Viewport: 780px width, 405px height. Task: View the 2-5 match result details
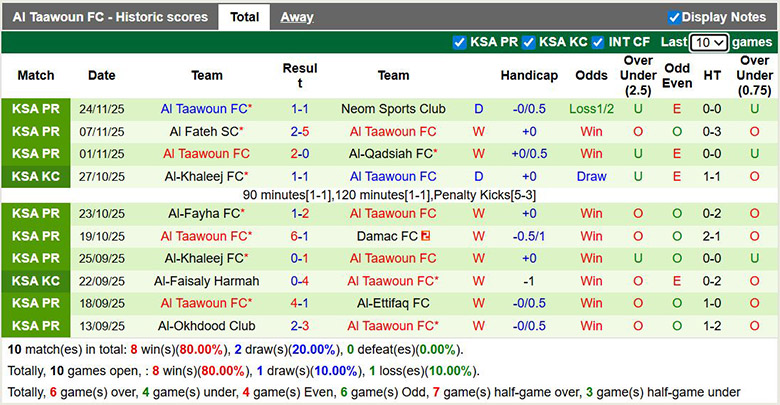[x=299, y=131]
